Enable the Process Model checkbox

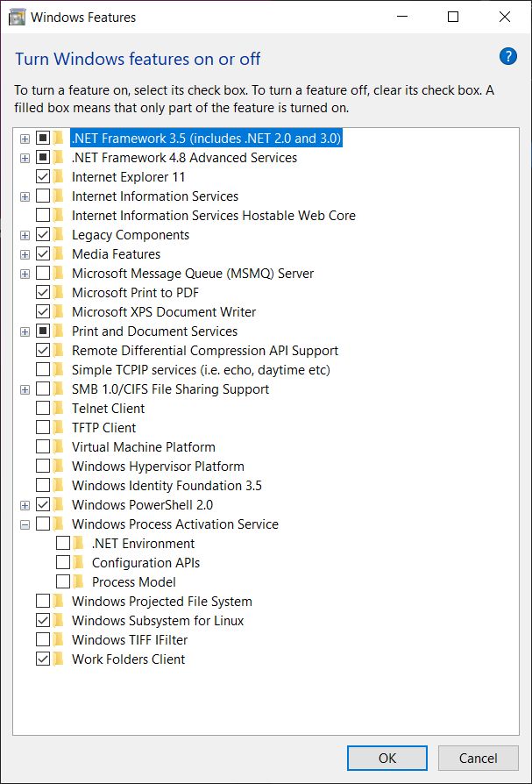point(63,582)
